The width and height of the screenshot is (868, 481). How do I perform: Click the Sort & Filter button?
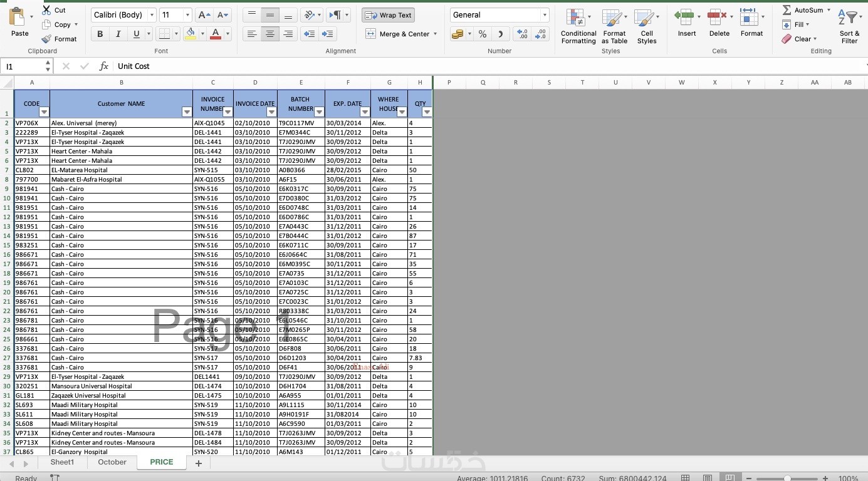[849, 26]
